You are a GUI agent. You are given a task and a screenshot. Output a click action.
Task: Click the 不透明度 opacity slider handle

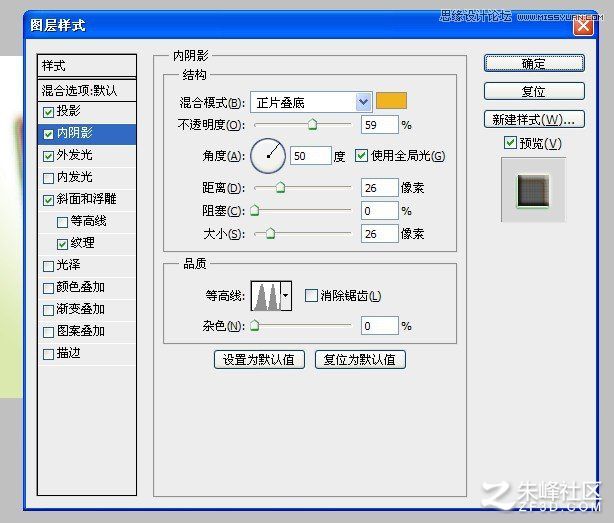coord(312,124)
